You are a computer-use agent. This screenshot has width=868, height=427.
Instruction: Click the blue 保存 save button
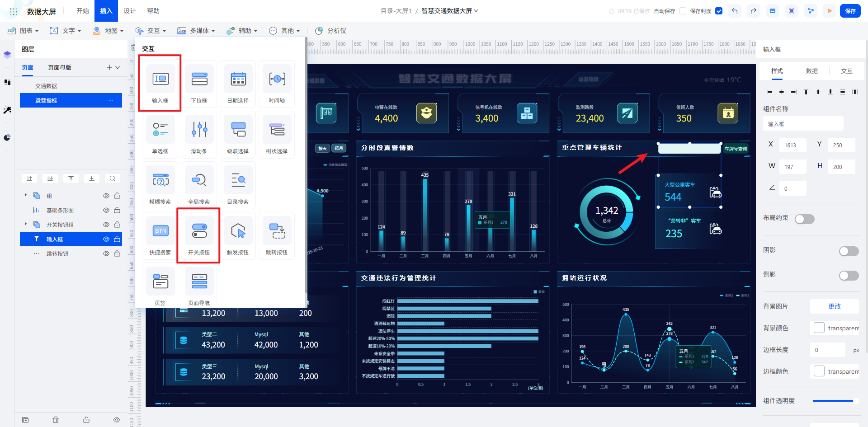click(x=850, y=11)
